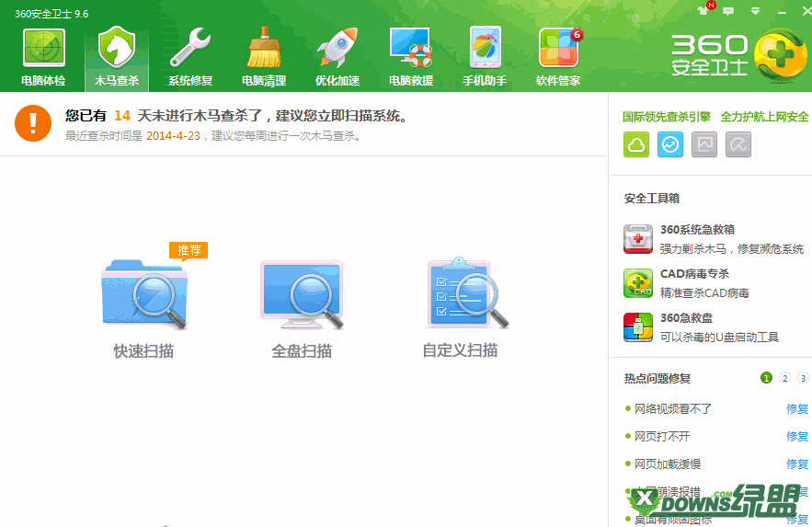
Task: Start 自定义扫描 clipboard scan
Action: [x=461, y=308]
